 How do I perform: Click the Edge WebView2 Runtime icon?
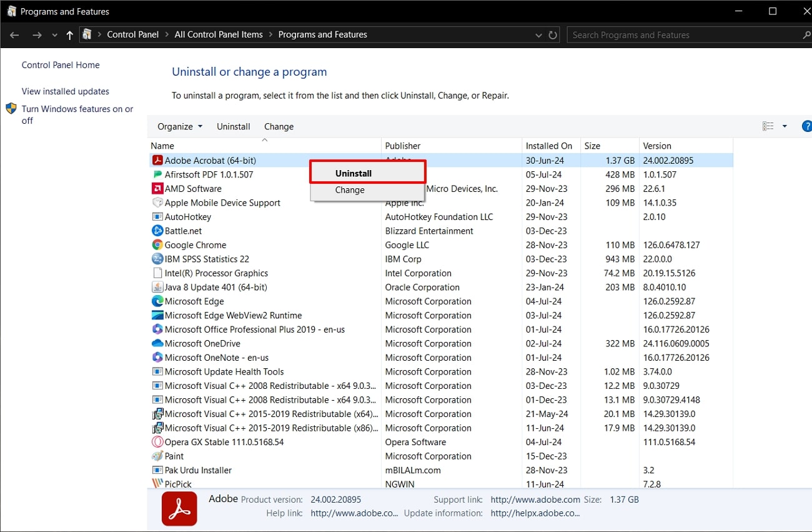[157, 315]
